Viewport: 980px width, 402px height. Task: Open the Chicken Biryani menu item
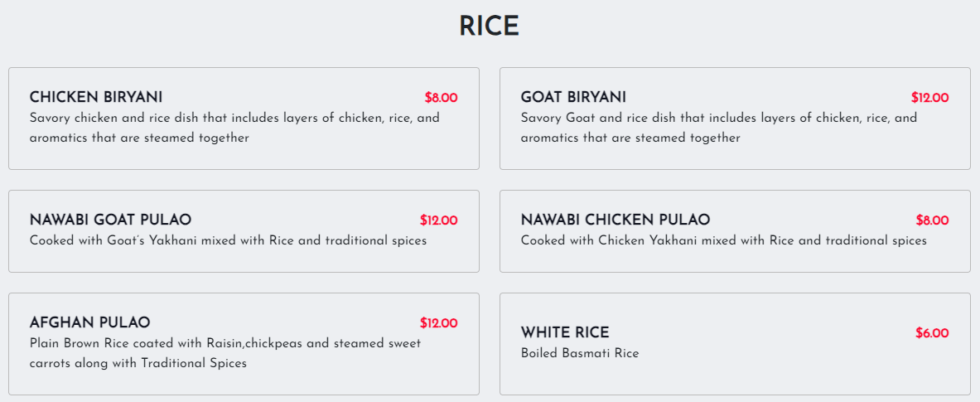tap(96, 98)
